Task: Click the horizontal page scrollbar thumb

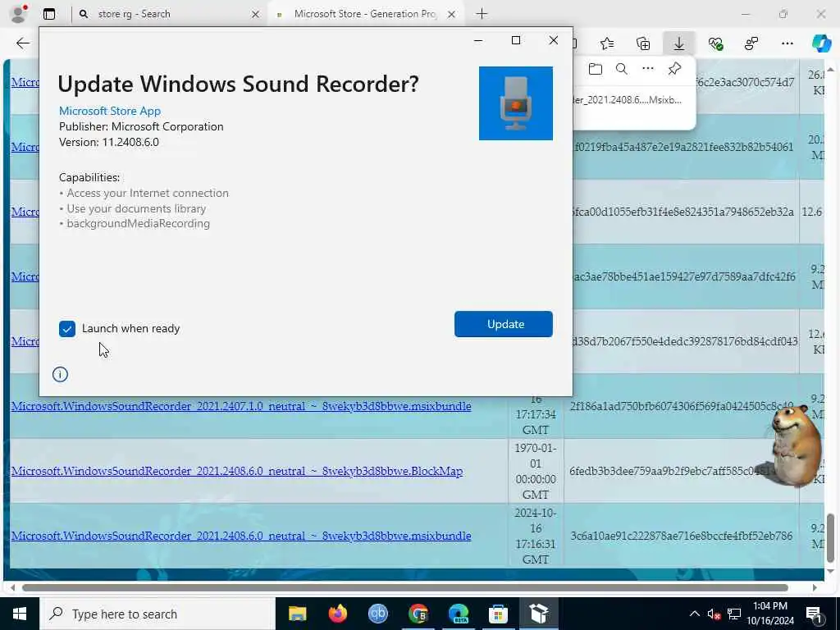Action: (405, 587)
